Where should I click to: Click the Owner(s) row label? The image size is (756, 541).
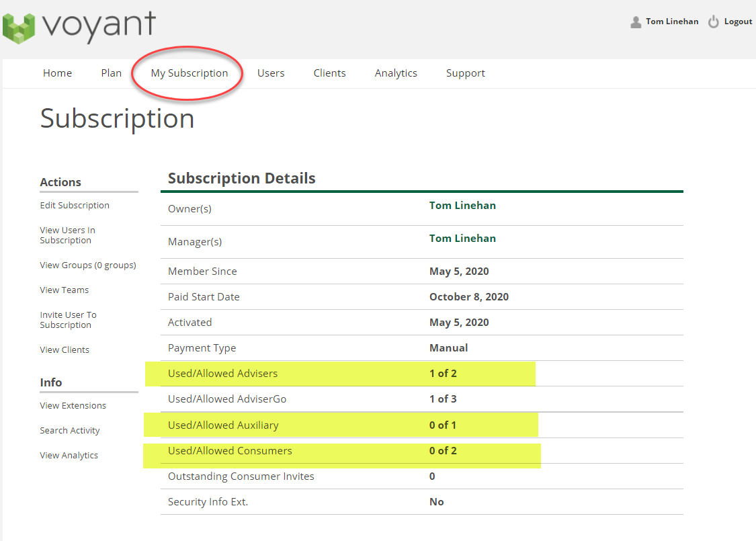pyautogui.click(x=190, y=209)
